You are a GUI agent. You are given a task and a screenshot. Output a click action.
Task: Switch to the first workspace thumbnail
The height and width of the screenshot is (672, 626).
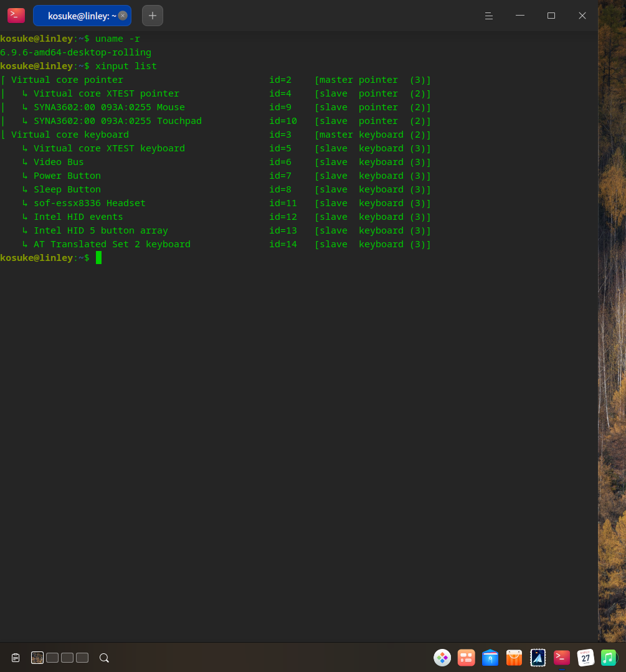pos(37,658)
